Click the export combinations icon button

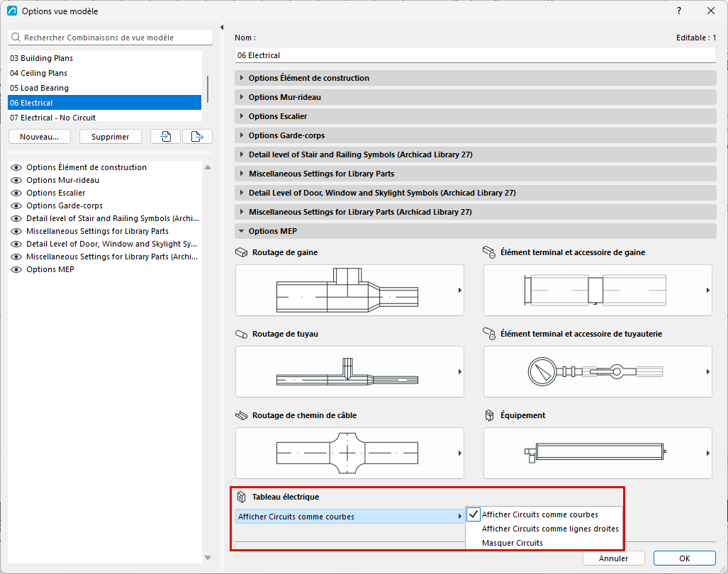pyautogui.click(x=197, y=137)
